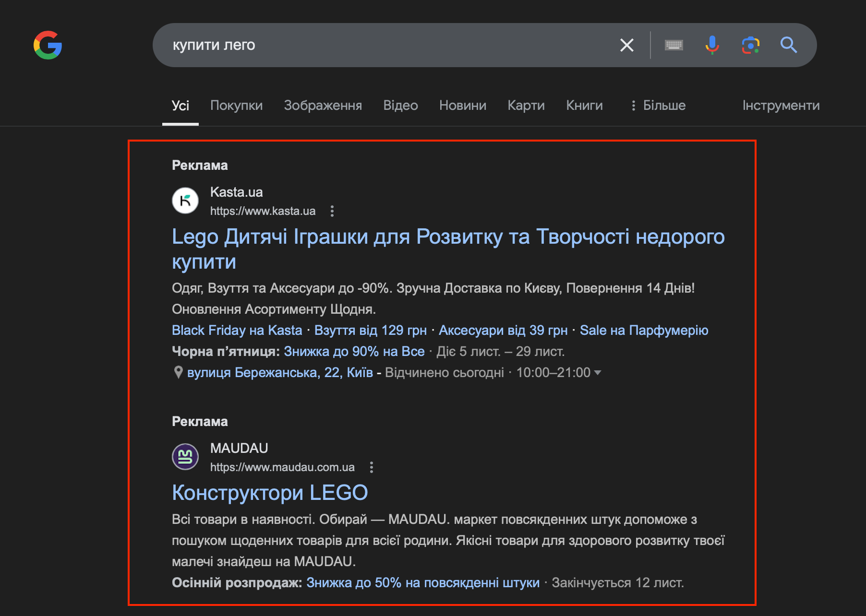Click the MAUDAU favicon

coord(185,457)
